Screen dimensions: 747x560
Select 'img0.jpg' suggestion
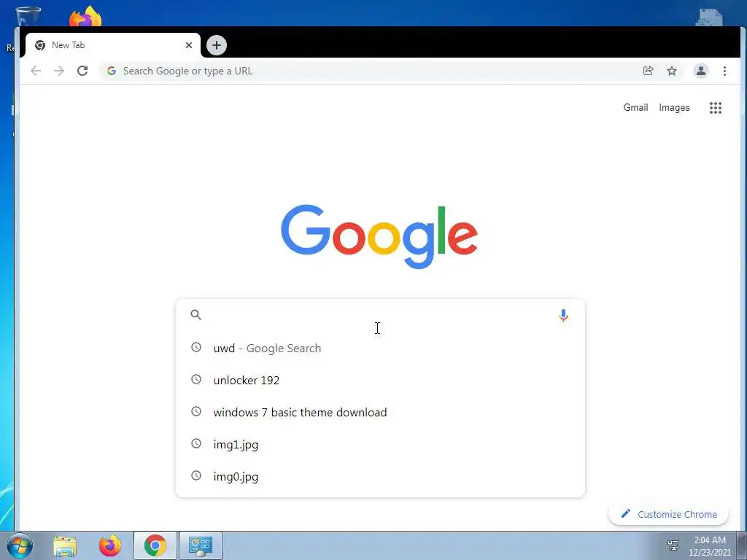coord(380,476)
